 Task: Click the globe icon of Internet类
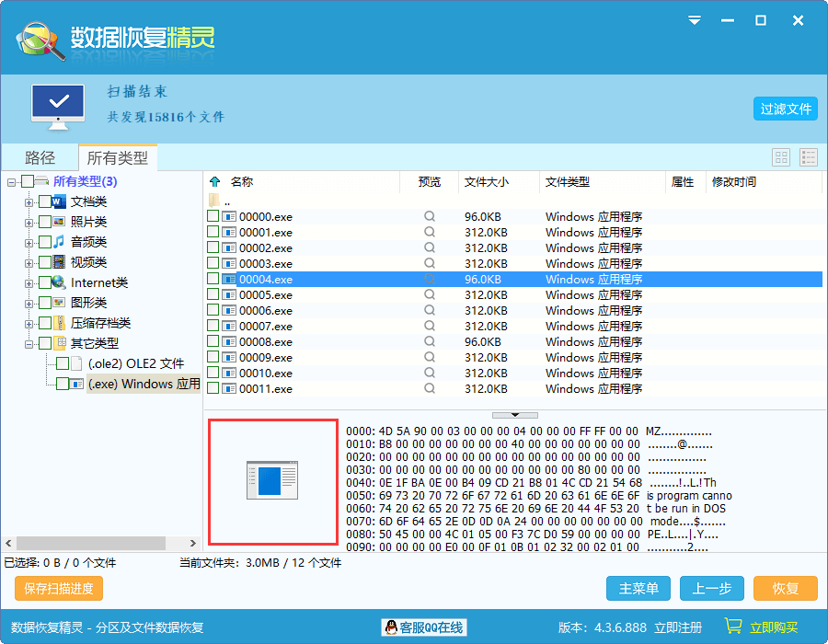59,282
